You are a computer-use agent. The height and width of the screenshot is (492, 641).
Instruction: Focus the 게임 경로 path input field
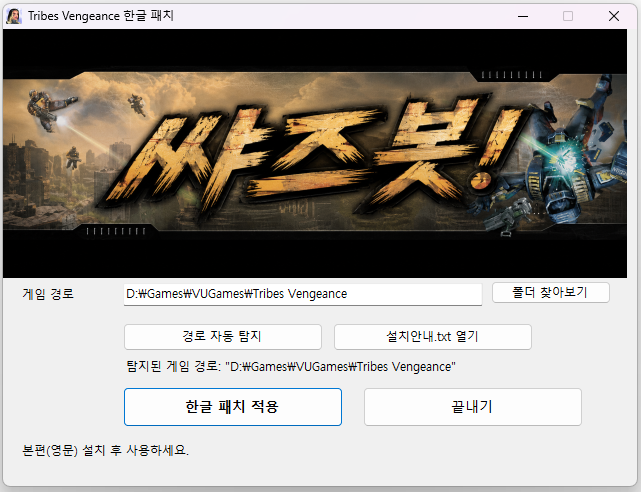pos(303,294)
